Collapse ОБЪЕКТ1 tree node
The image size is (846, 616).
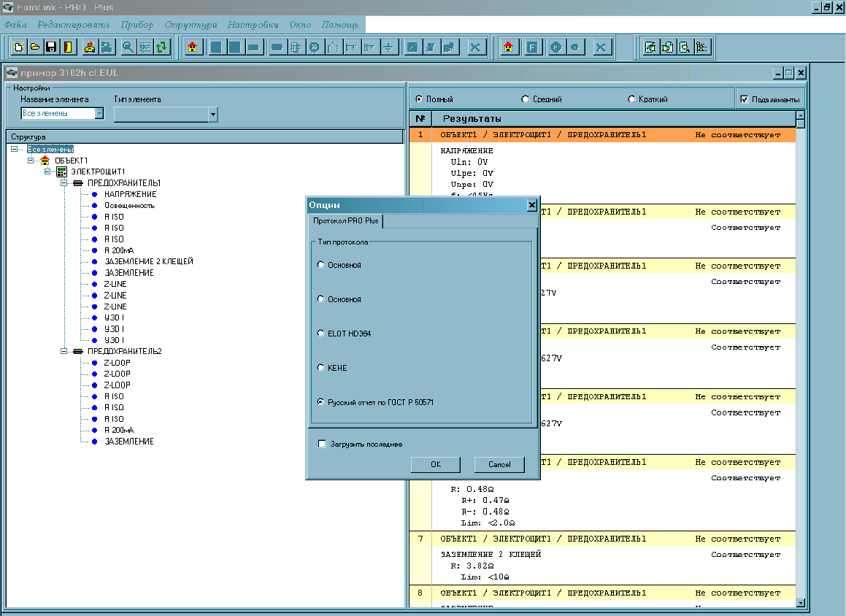[x=31, y=161]
